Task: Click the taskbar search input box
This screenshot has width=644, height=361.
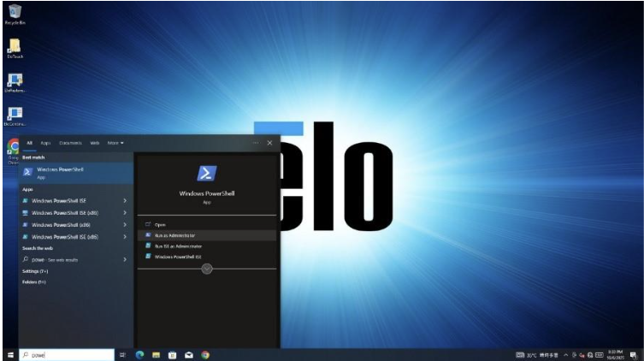Action: 67,355
